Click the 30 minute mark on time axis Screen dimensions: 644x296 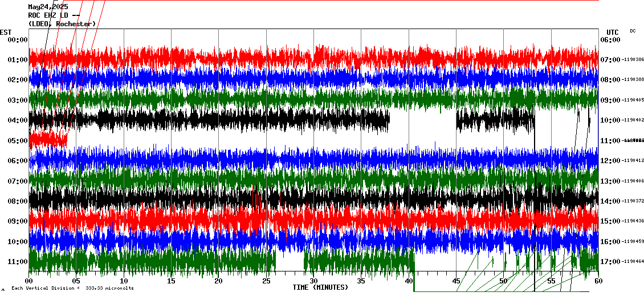pos(313,281)
